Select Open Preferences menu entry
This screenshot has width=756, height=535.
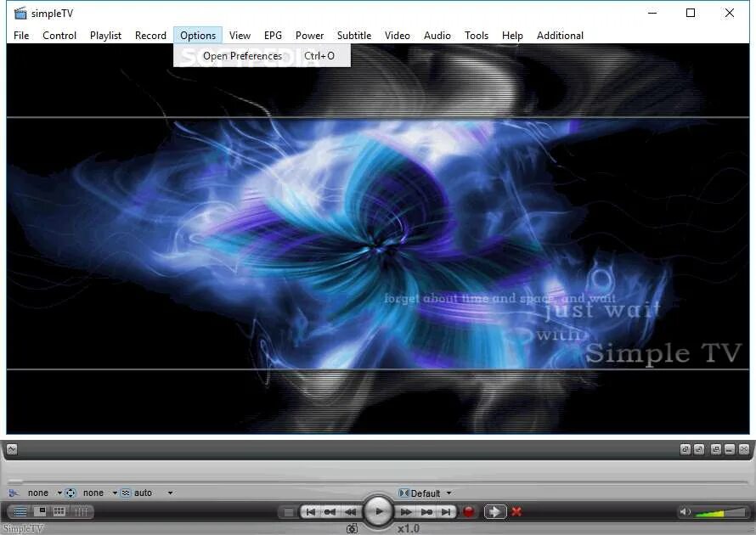(262, 56)
